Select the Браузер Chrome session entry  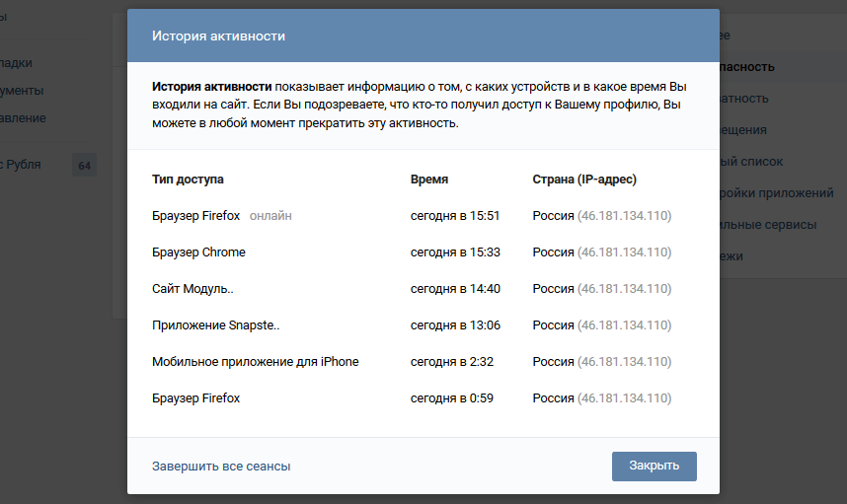(198, 252)
